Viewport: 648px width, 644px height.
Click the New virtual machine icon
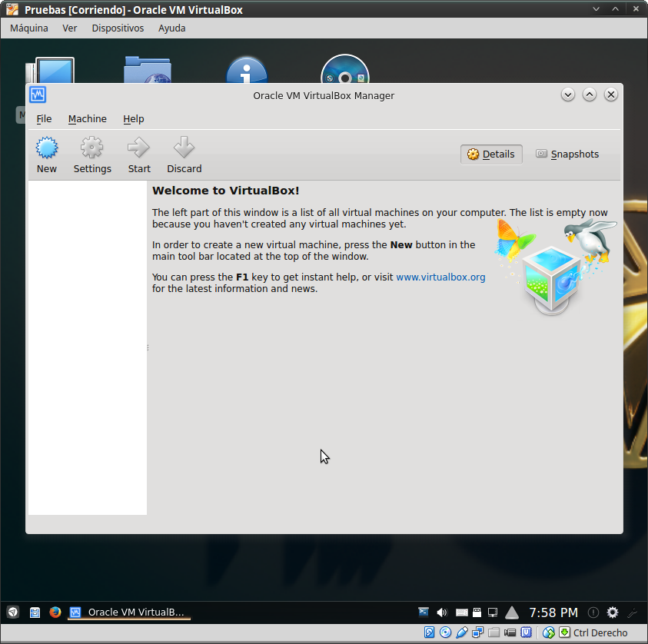click(x=47, y=148)
